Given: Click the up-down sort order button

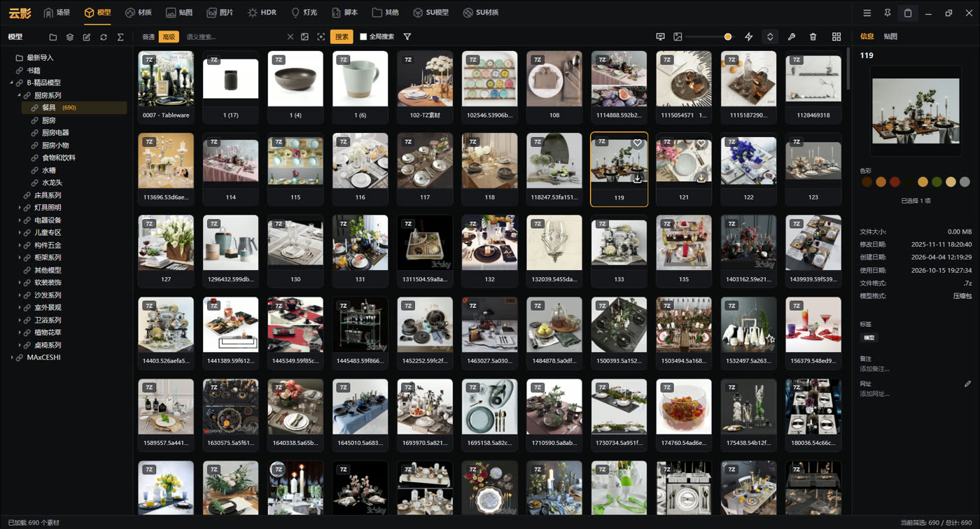Looking at the screenshot, I should pos(770,37).
